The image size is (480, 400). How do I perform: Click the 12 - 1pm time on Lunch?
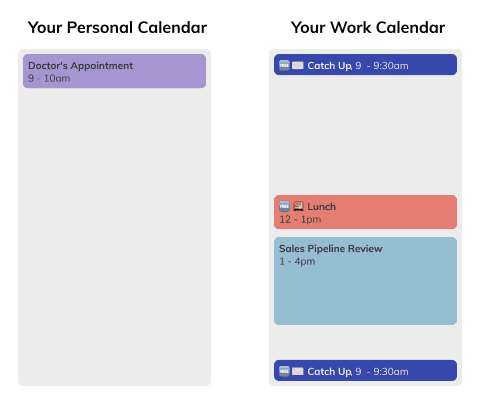(x=300, y=219)
